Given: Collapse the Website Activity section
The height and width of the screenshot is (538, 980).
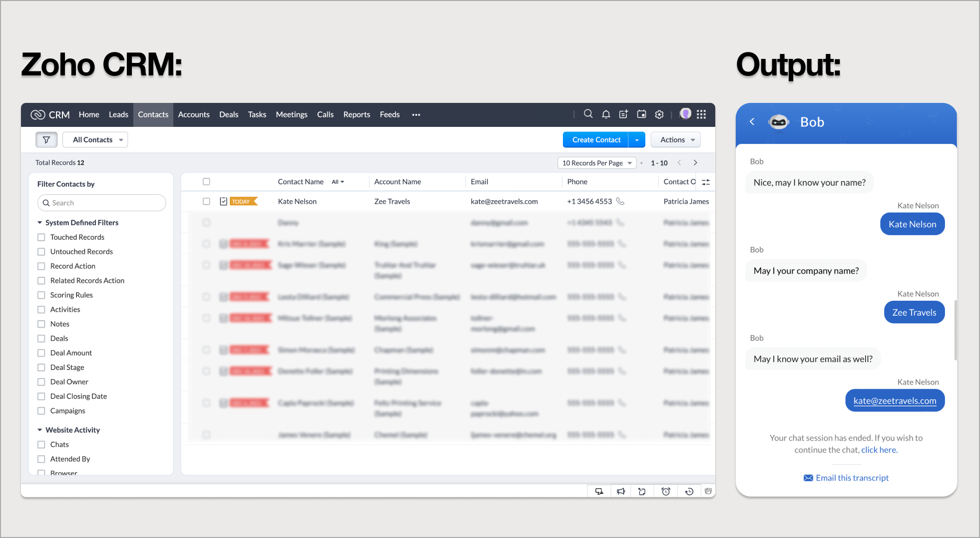Looking at the screenshot, I should [x=40, y=430].
